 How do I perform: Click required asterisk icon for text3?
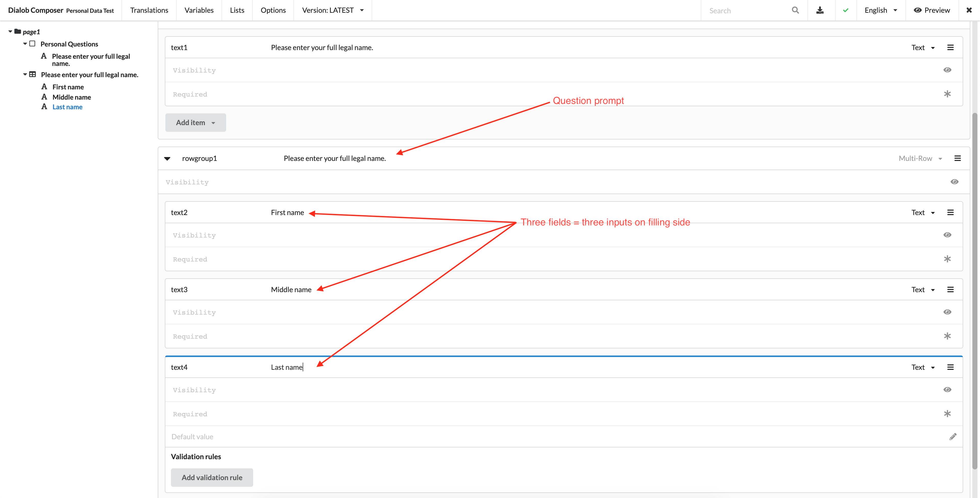coord(947,336)
